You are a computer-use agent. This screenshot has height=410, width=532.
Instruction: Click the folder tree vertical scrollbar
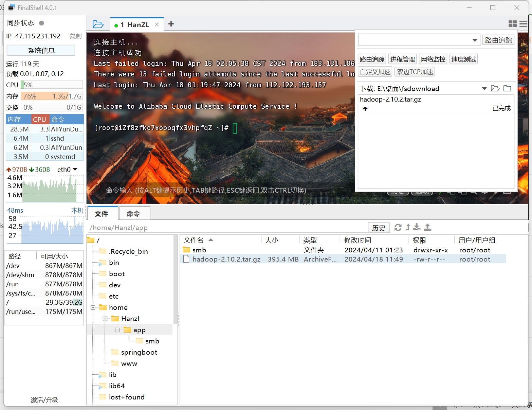coord(175,279)
